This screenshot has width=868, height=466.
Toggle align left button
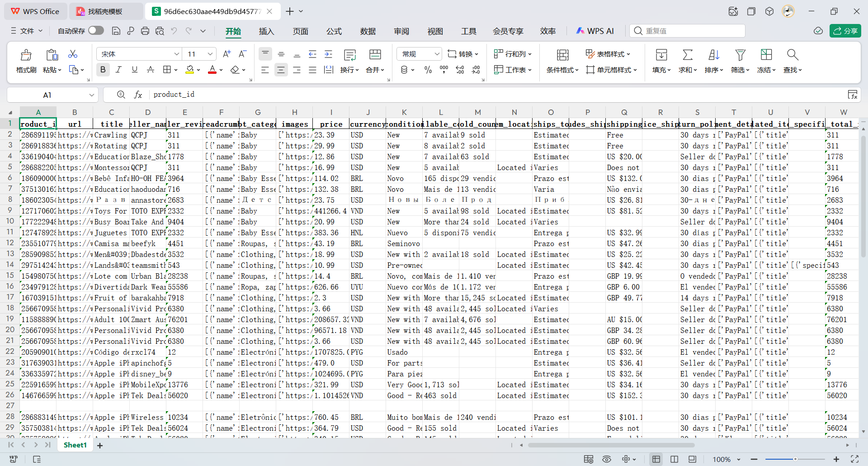point(265,70)
